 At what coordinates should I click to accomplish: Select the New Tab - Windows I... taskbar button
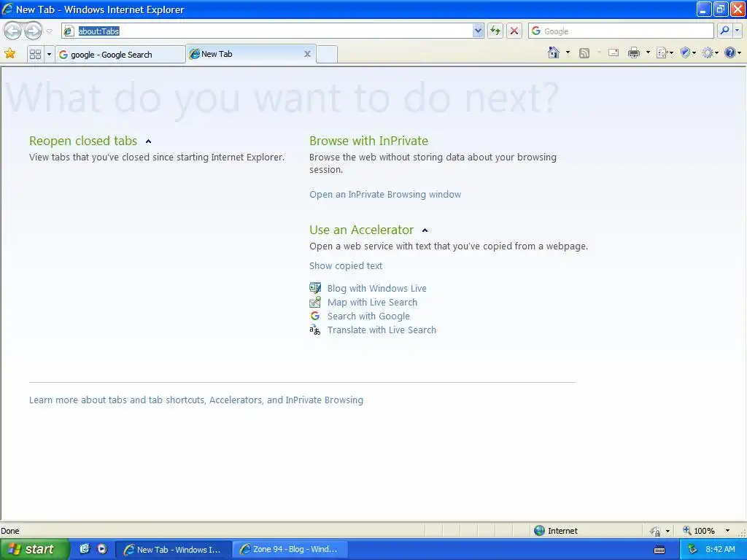pos(174,549)
